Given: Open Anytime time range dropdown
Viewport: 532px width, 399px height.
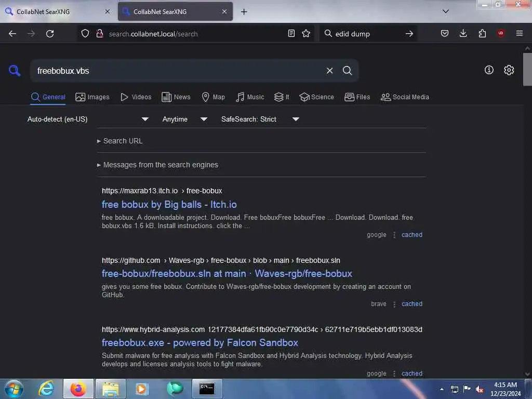Looking at the screenshot, I should click(x=184, y=119).
